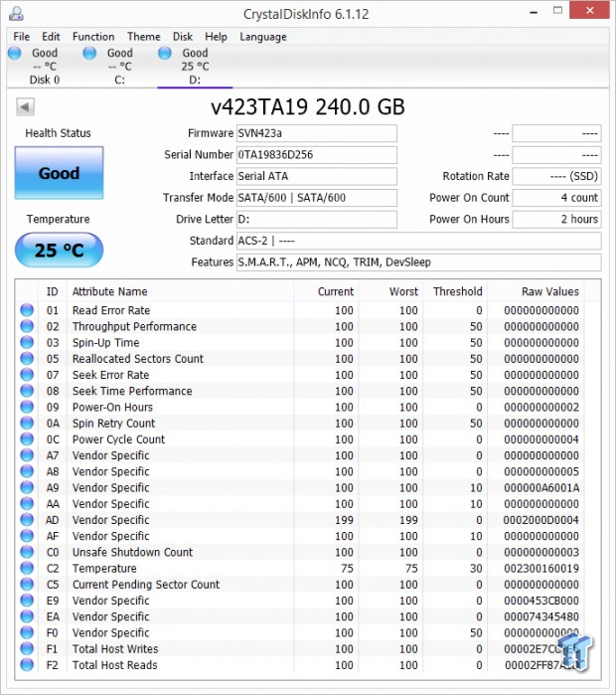The image size is (616, 695).
Task: Click the Threshold column header
Action: [457, 291]
